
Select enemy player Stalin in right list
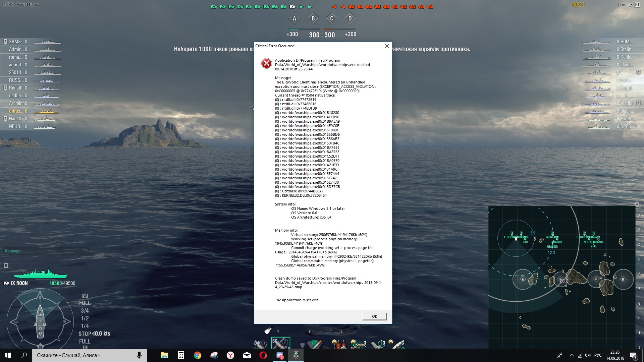pos(612,50)
